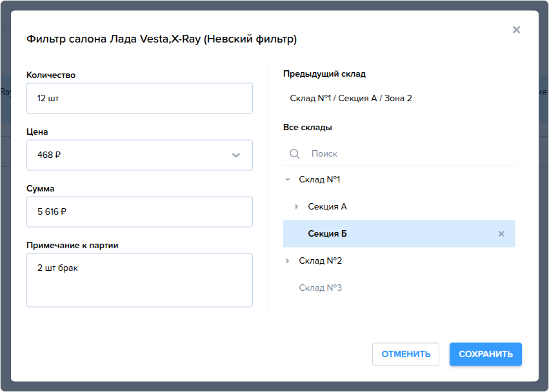549x392 pixels.
Task: Select the Секция А label
Action: [x=327, y=206]
